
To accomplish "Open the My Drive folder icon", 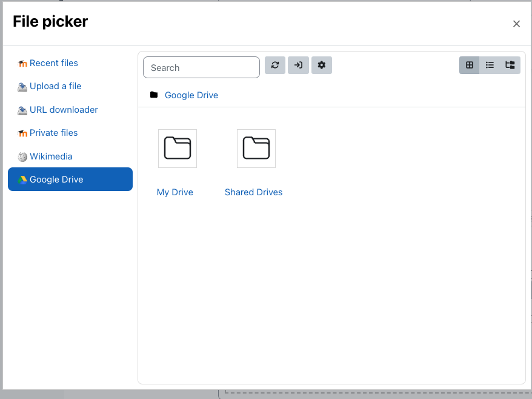I will 178,149.
